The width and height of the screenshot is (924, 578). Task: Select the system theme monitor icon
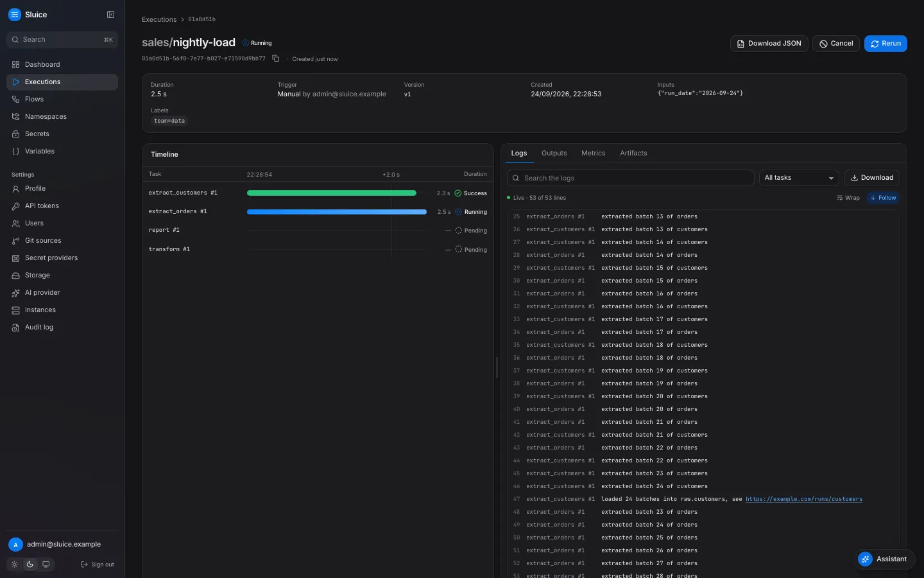tap(46, 565)
